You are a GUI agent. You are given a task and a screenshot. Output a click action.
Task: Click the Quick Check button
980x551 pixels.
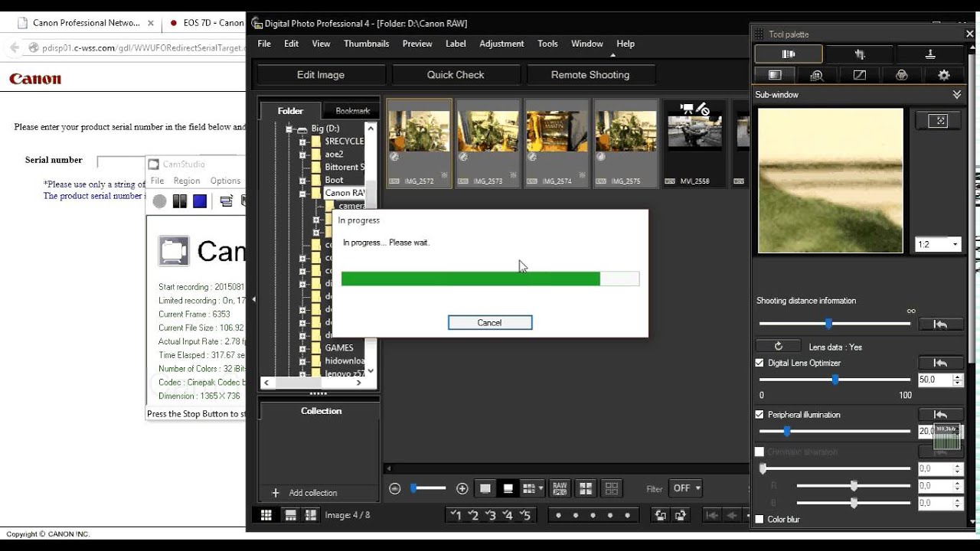[x=456, y=75]
